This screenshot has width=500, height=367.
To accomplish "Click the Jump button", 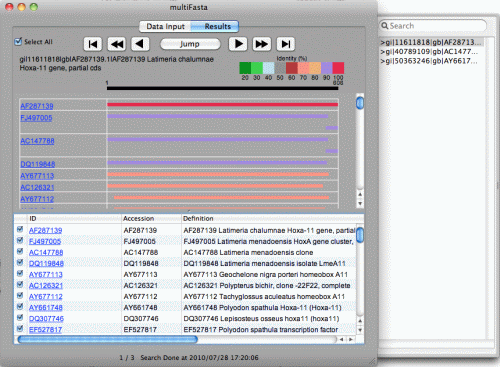I will point(190,44).
